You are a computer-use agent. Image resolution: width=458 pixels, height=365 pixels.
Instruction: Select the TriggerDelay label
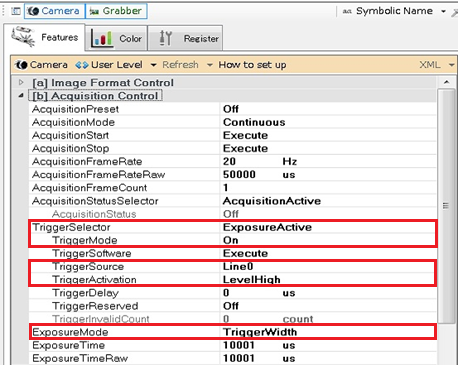pos(85,293)
